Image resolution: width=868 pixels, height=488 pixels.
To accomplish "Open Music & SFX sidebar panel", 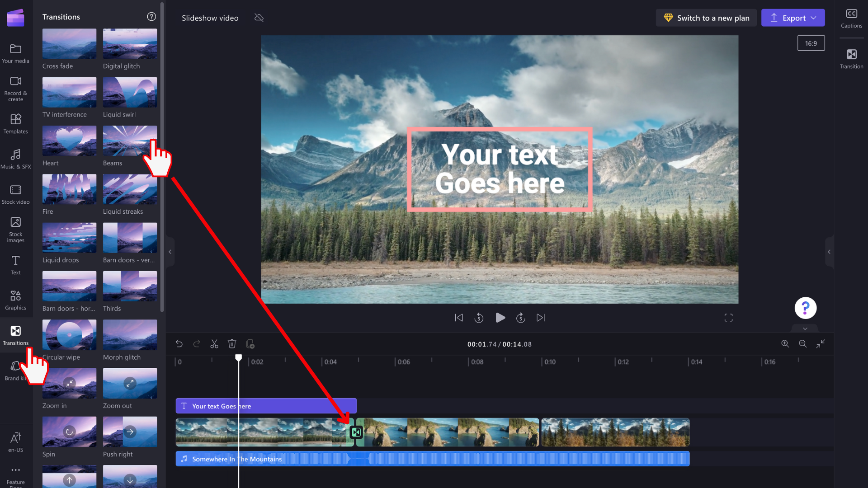I will click(16, 159).
